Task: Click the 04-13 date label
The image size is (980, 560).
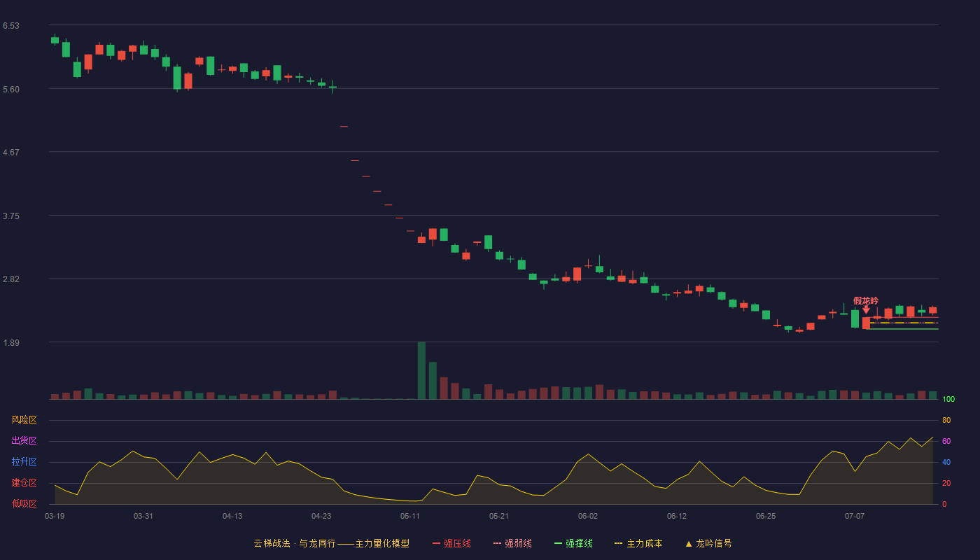Action: point(232,516)
